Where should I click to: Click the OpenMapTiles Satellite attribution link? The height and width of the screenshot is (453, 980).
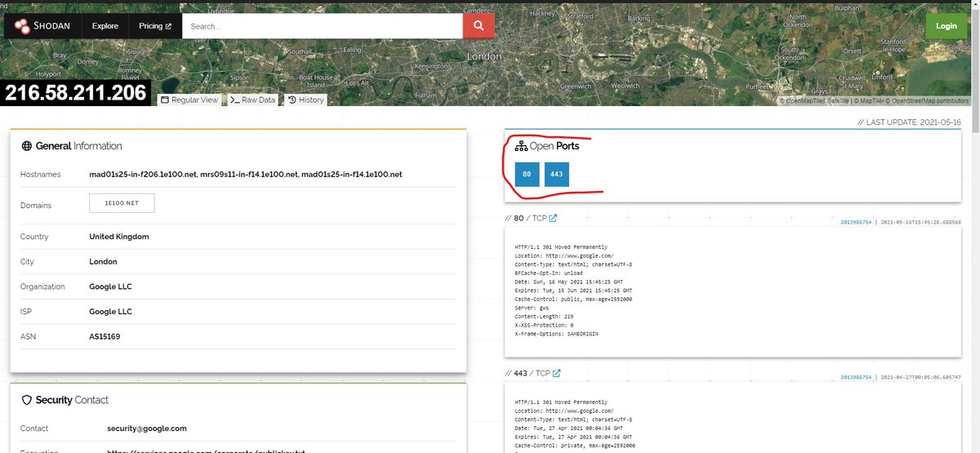click(813, 101)
